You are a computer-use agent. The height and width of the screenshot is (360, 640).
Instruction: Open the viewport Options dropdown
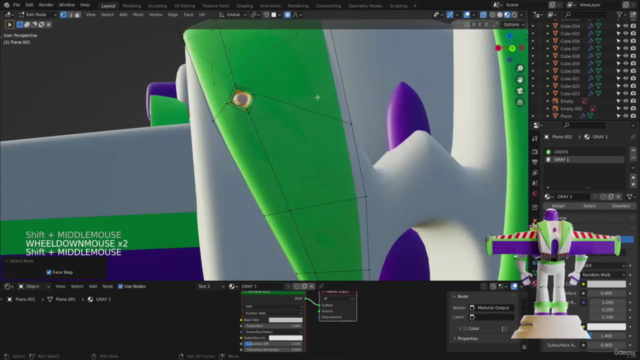513,24
